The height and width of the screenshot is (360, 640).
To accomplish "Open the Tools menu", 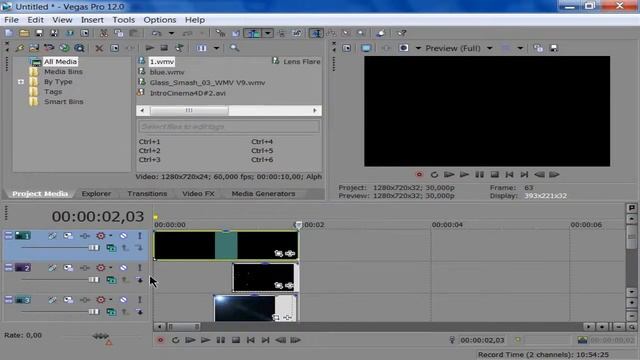I will (124, 20).
